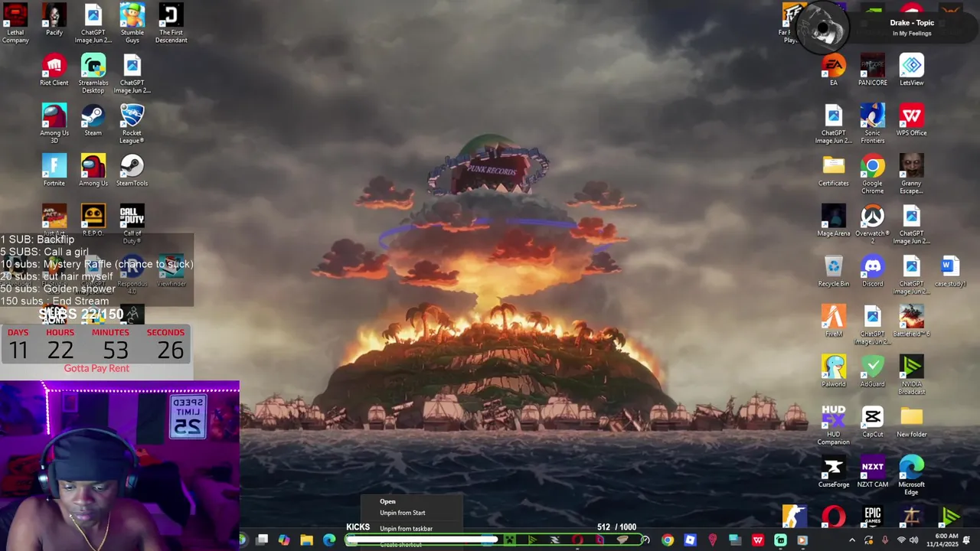Open the EA app icon
Viewport: 980px width, 551px height.
pyautogui.click(x=834, y=70)
